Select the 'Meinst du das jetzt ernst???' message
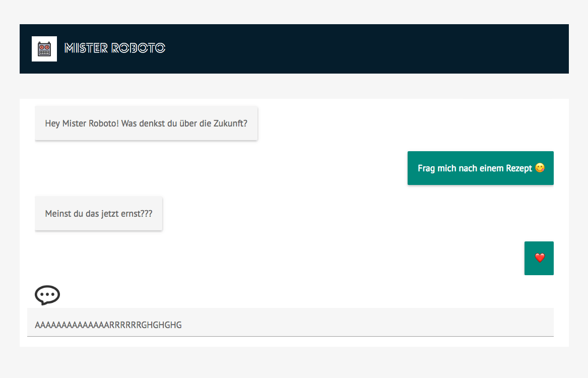Screen dimensions: 588x378 [x=99, y=213]
